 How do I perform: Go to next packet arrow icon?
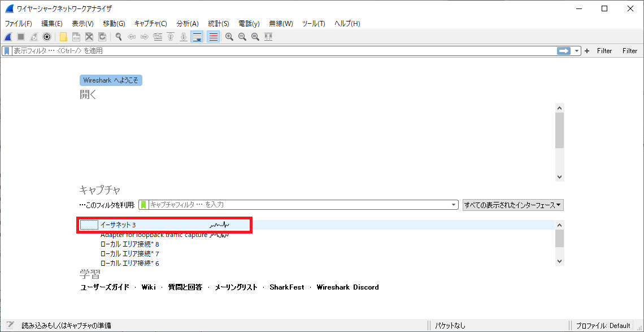tap(145, 37)
